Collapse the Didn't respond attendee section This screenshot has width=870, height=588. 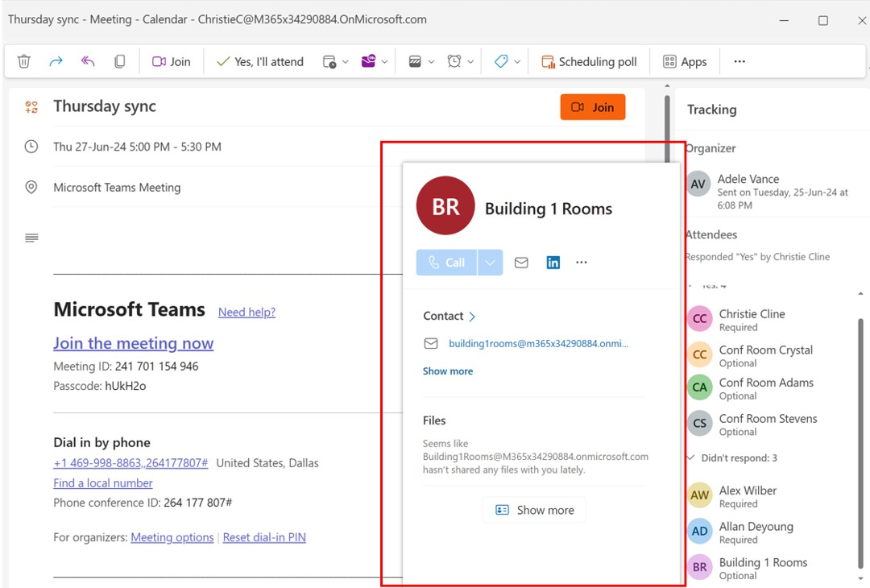point(690,458)
